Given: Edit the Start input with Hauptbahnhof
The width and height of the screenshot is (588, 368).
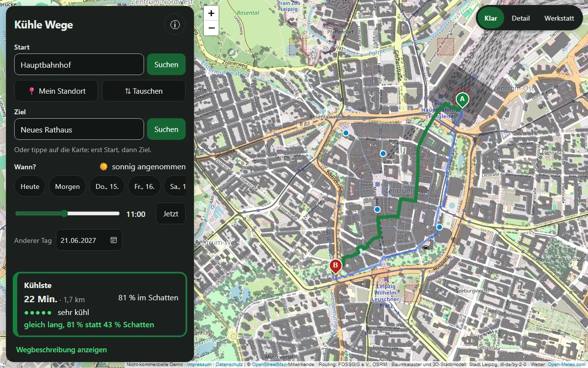Looking at the screenshot, I should point(79,64).
